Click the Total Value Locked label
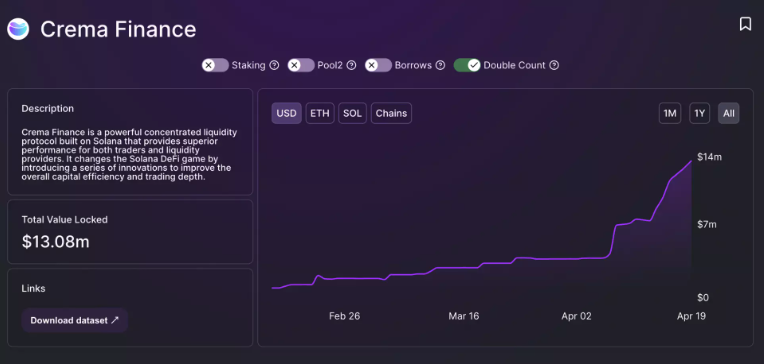 point(64,220)
